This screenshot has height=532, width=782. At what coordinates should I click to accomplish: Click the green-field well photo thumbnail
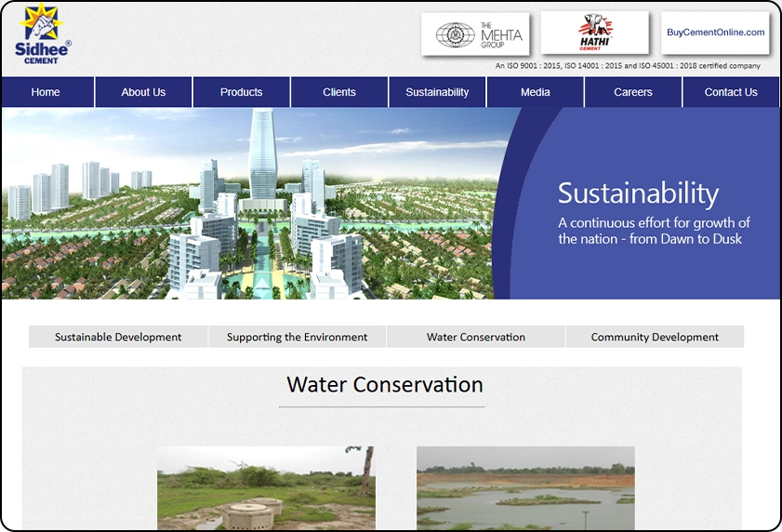tap(266, 487)
